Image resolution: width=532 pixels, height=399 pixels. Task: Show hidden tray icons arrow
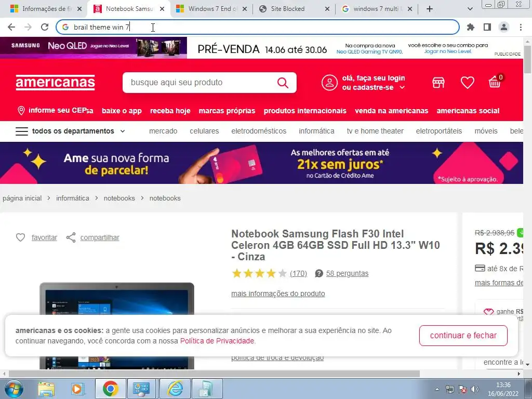coord(437,389)
